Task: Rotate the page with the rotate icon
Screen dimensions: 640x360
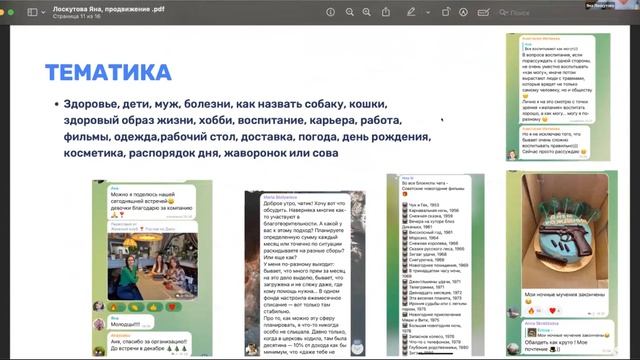Action: 446,12
